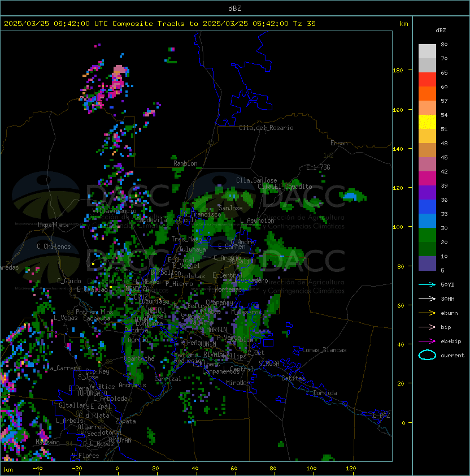
Task: Click the 'Clla.del_Rosario' map label
Action: coord(266,128)
